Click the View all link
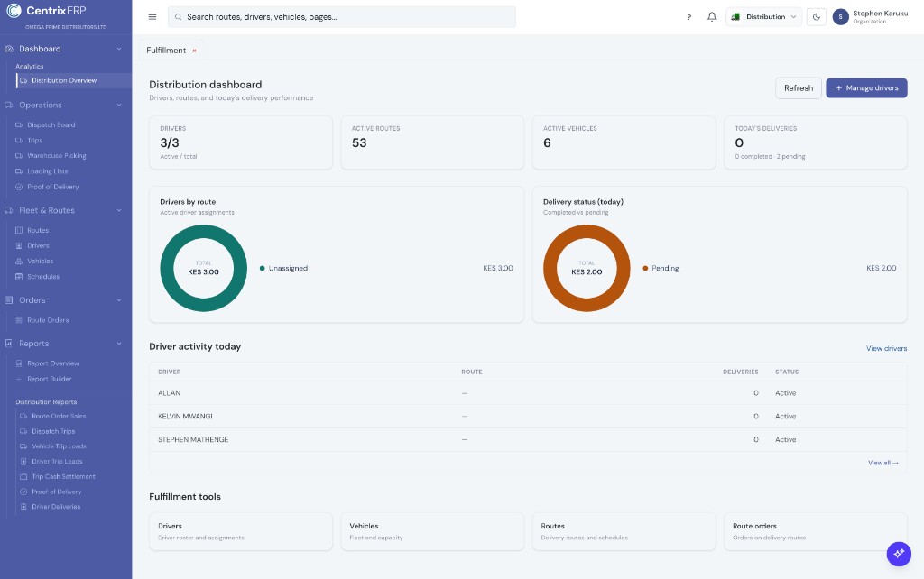The height and width of the screenshot is (579, 924). tap(882, 463)
